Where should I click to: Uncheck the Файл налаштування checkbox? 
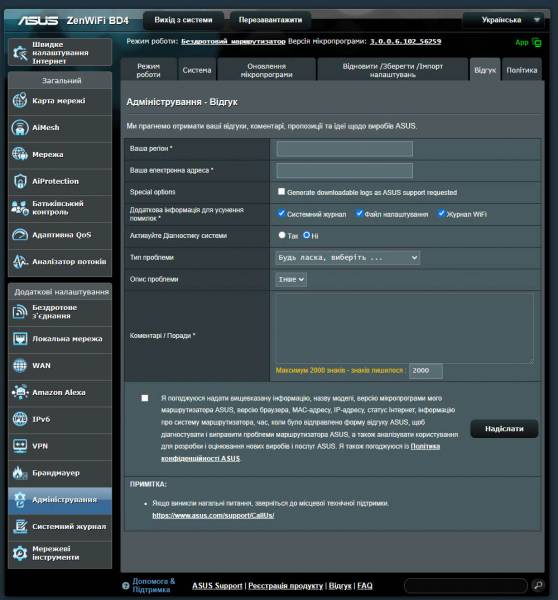click(359, 213)
